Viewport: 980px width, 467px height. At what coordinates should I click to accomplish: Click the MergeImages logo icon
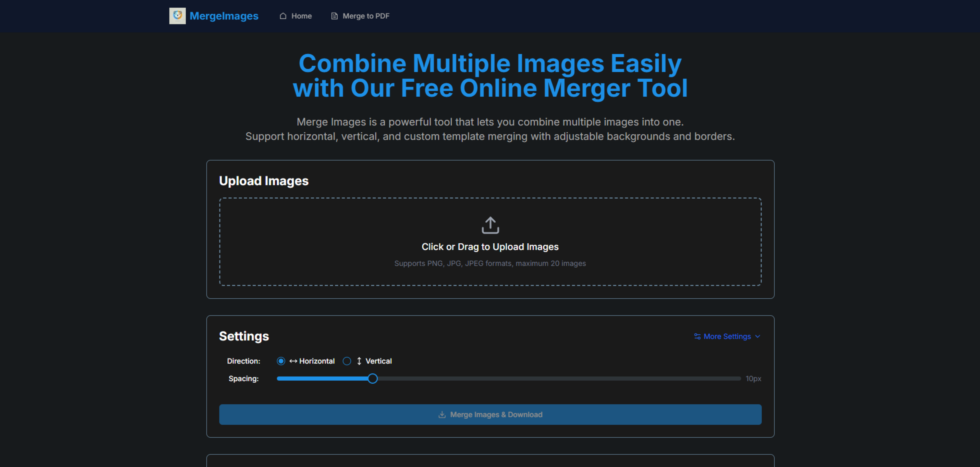177,16
